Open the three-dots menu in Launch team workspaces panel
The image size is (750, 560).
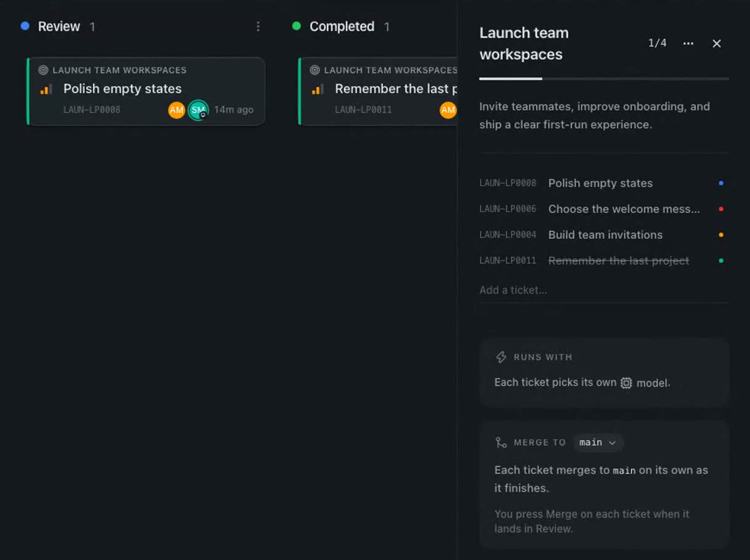coord(688,43)
